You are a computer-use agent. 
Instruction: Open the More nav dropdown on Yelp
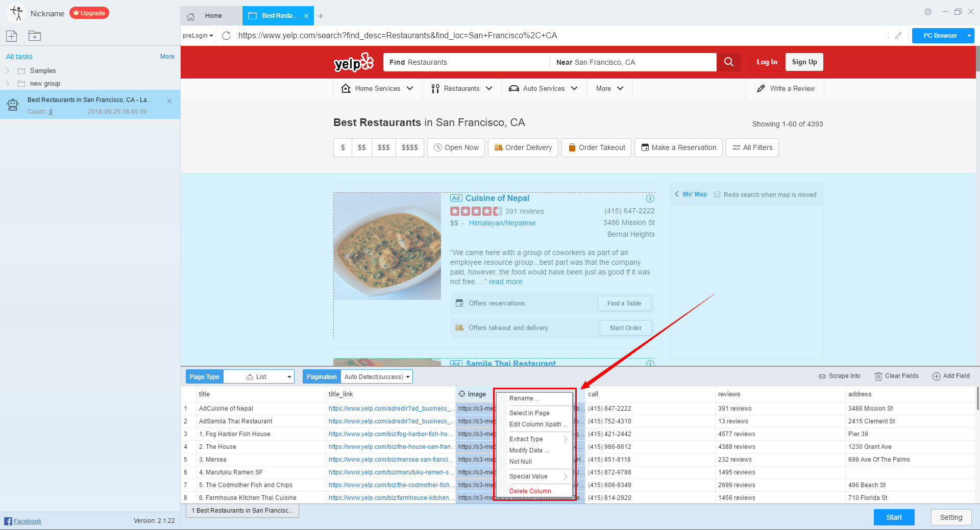pos(609,89)
